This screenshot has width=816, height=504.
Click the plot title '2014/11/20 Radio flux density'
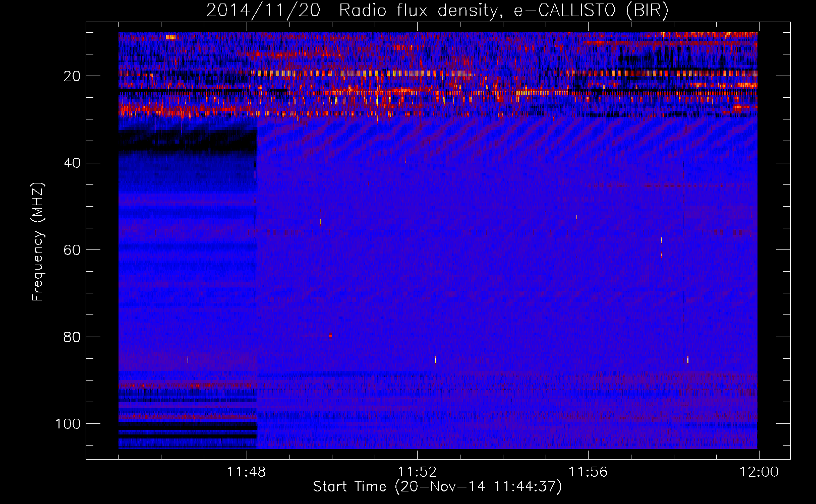tap(437, 11)
